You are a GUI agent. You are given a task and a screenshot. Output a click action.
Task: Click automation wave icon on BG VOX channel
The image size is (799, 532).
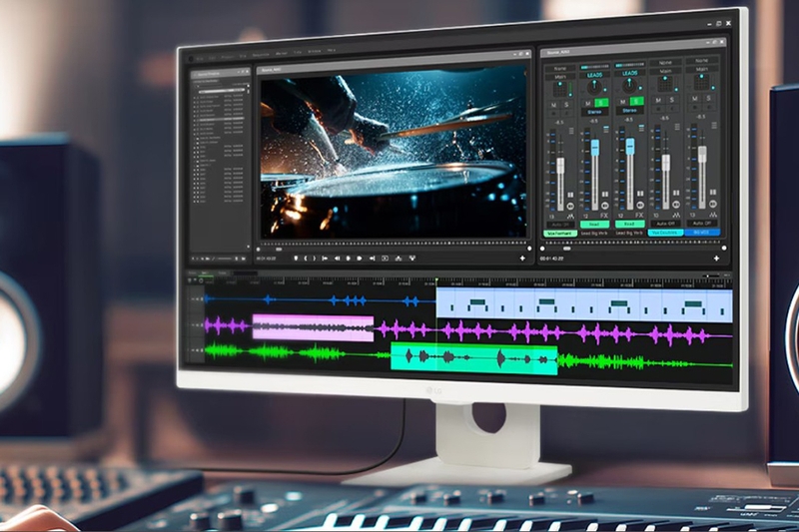(x=713, y=215)
